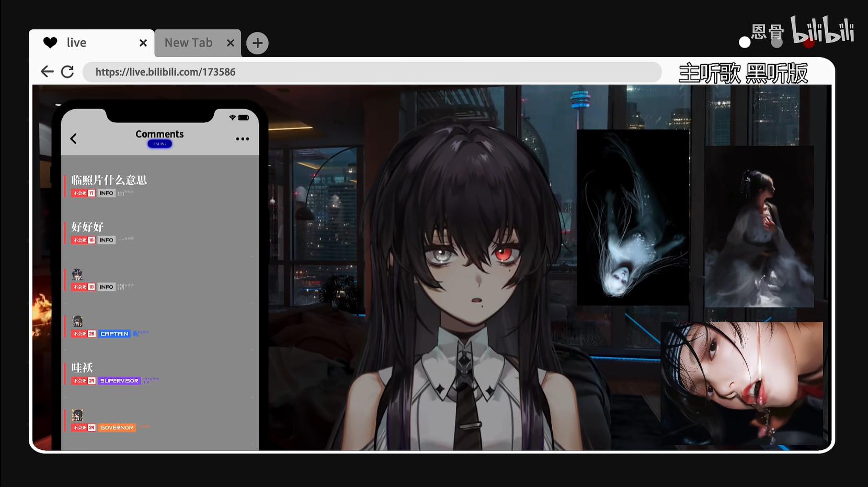Click the masked username beside CAPTAIN

click(x=141, y=334)
